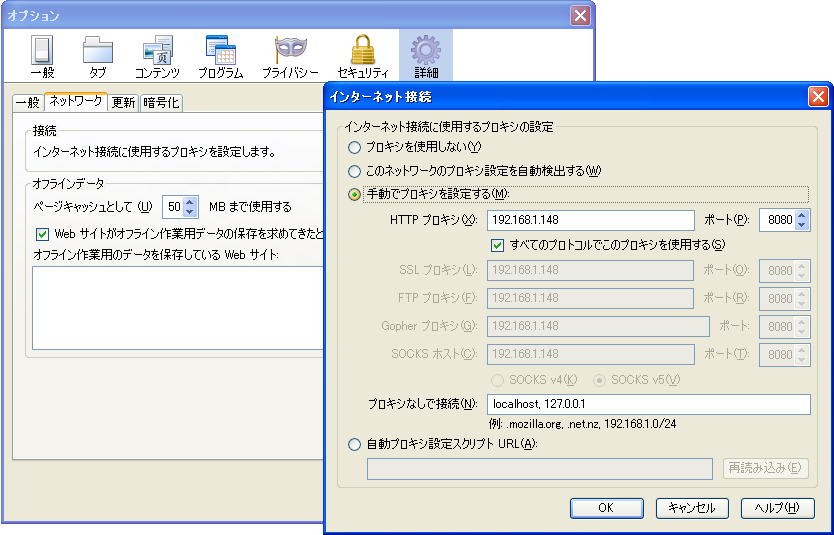Select the セキュリティ (Security) padlock icon
Viewport: 834px width, 535px height.
[x=362, y=56]
